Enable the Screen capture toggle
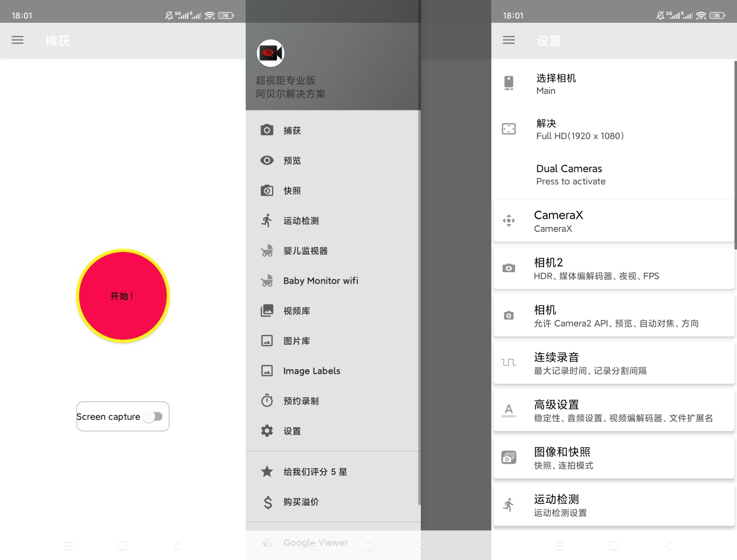The height and width of the screenshot is (560, 737). (x=153, y=416)
